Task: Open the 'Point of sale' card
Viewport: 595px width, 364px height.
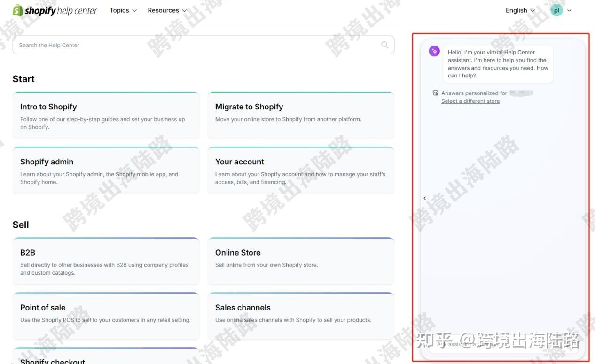Action: [106, 316]
